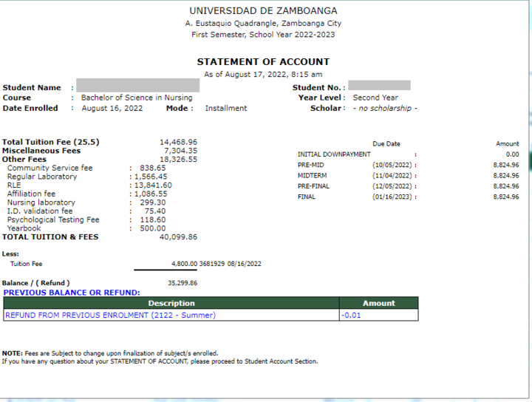The height and width of the screenshot is (402, 532).
Task: Select the PREVIOUS BALANCE OR REFUND heading
Action: (72, 293)
